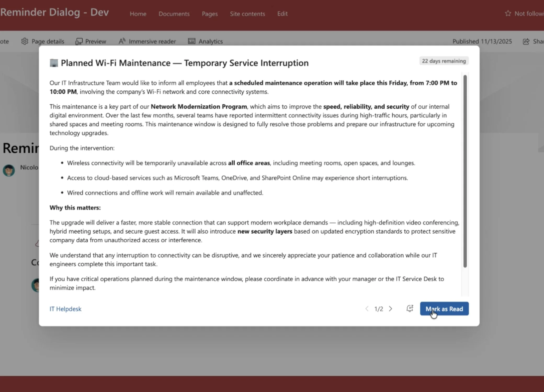Viewport: 544px width, 392px height.
Task: Go back to the previous announcement page
Action: 367,309
